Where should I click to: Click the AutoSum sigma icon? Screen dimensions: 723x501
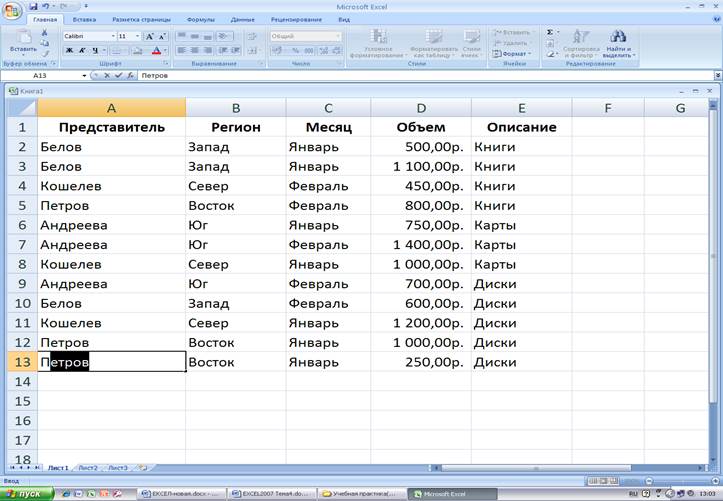click(549, 32)
